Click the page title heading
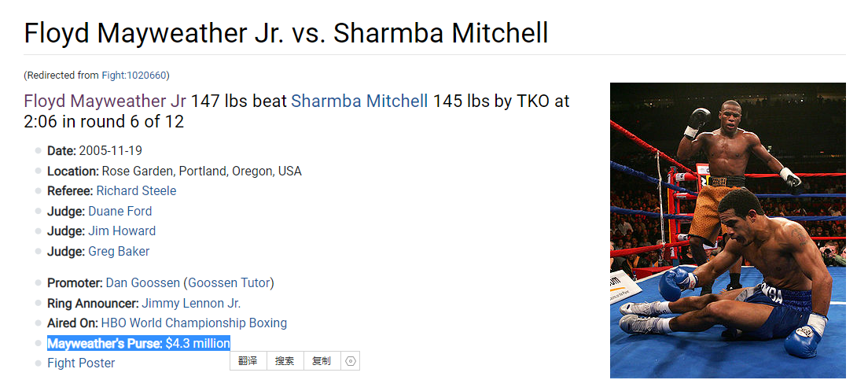Image resolution: width=868 pixels, height=391 pixels. click(285, 33)
